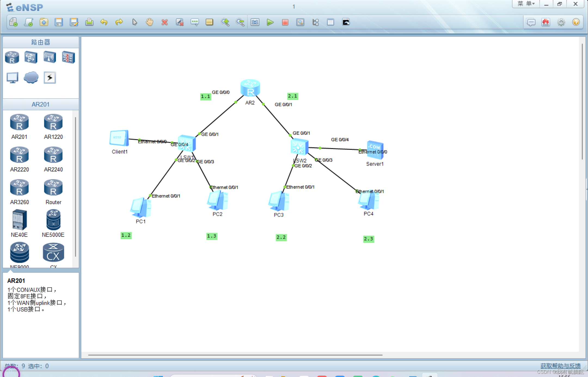Select PC1 on the topology canvas

coord(141,207)
